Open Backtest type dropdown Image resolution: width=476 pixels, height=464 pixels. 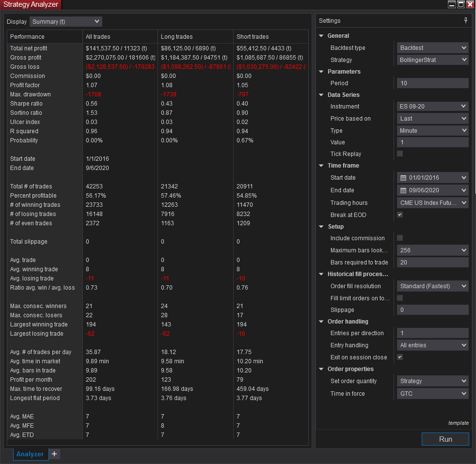[x=432, y=48]
